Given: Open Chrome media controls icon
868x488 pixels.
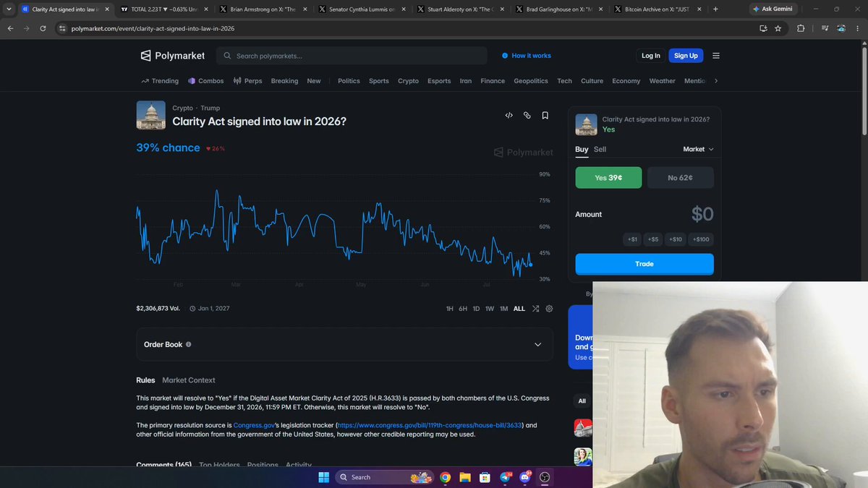Looking at the screenshot, I should click(x=825, y=28).
